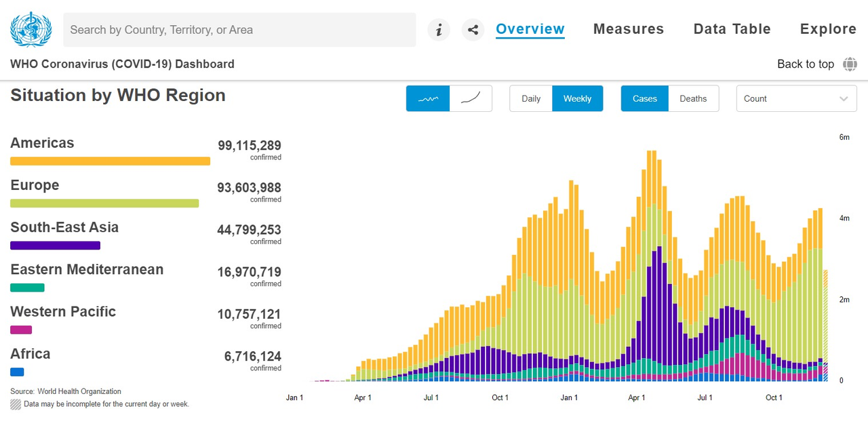Click the light green Europe bar

pyautogui.click(x=104, y=203)
